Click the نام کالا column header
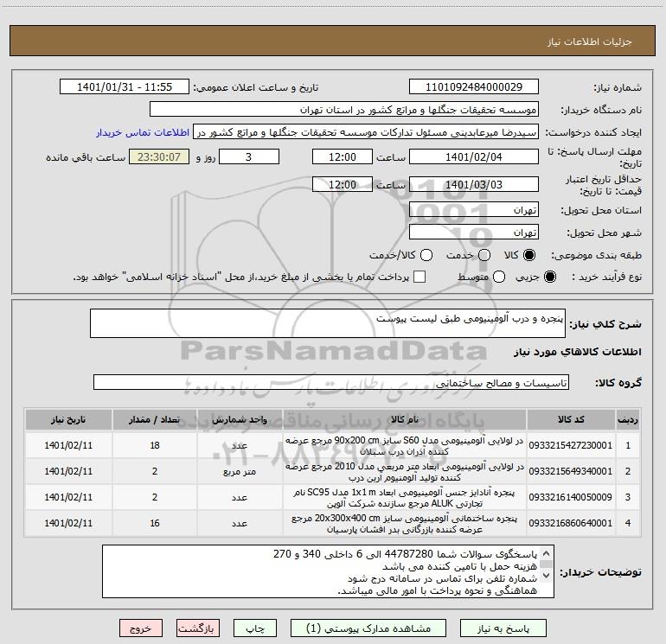This screenshot has width=666, height=644. pos(405,419)
